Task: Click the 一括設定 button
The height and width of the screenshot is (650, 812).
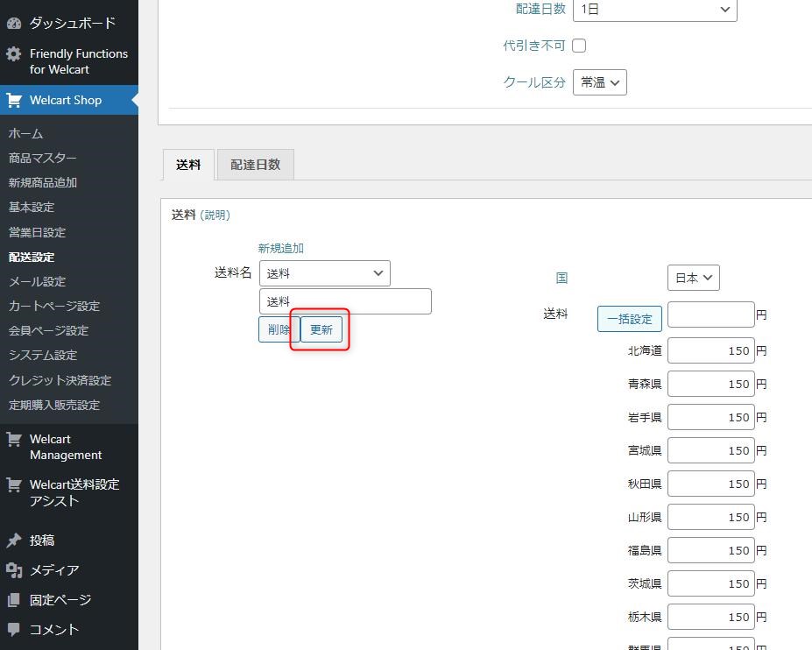Action: coord(630,319)
